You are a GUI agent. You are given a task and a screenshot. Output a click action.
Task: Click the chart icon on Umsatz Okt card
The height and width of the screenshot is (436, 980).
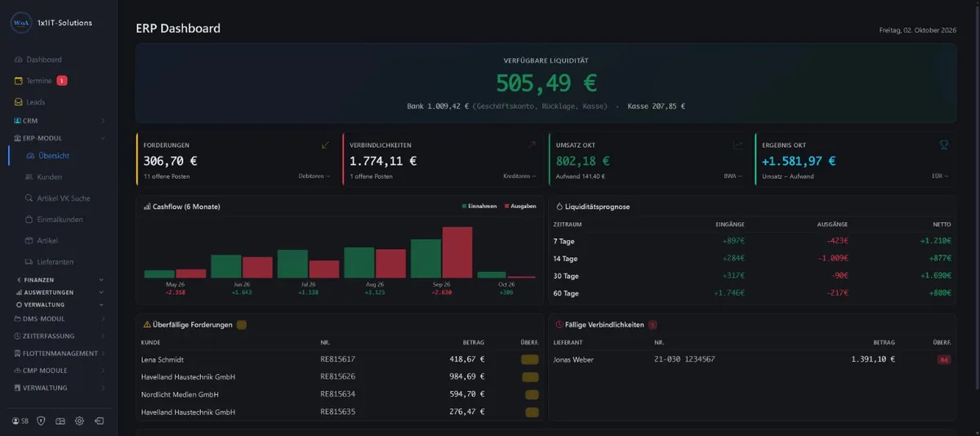738,145
